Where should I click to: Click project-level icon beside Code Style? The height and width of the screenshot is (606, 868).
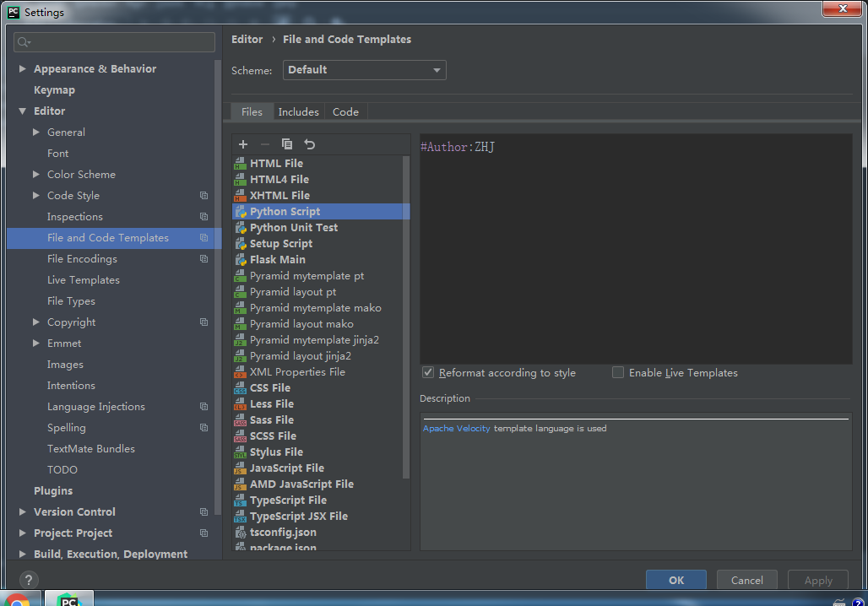(203, 195)
